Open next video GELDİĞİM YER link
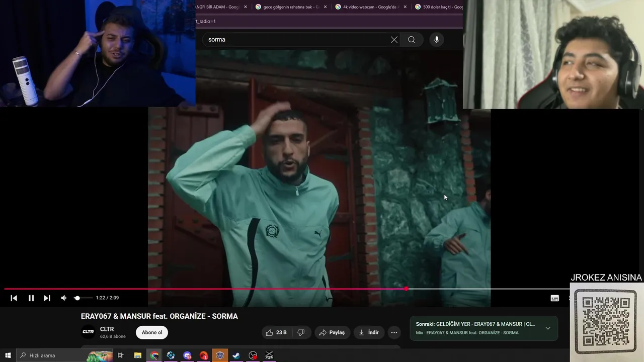644x362 pixels. (475, 324)
